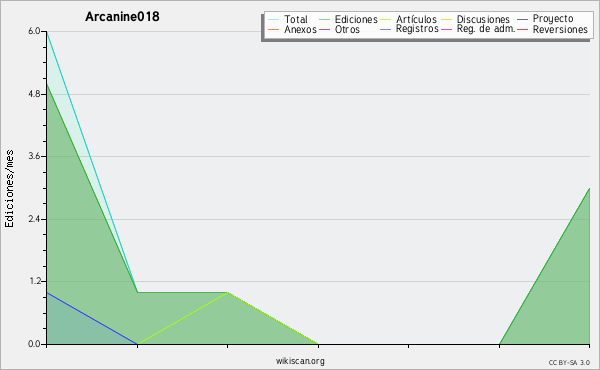Click the wikiscan.org label
This screenshot has width=600, height=370.
pos(300,361)
